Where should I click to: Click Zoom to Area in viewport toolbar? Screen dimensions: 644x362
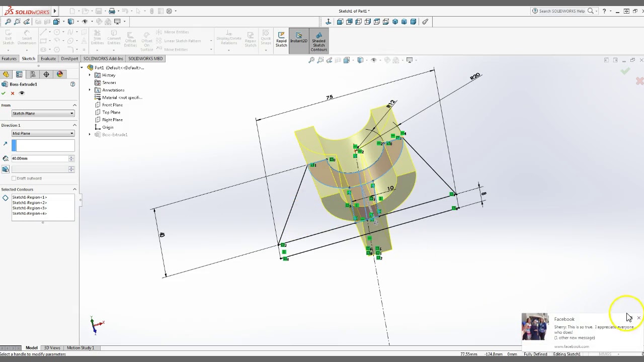pyautogui.click(x=320, y=60)
